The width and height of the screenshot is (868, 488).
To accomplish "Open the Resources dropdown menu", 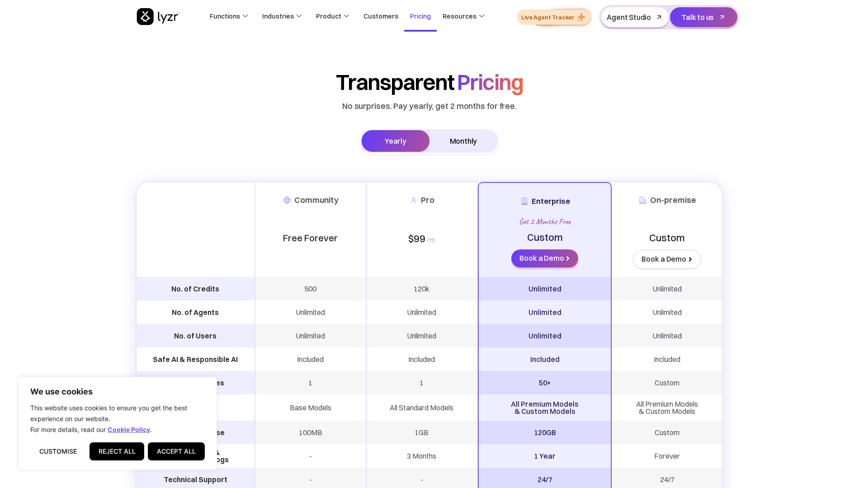I will (x=463, y=16).
